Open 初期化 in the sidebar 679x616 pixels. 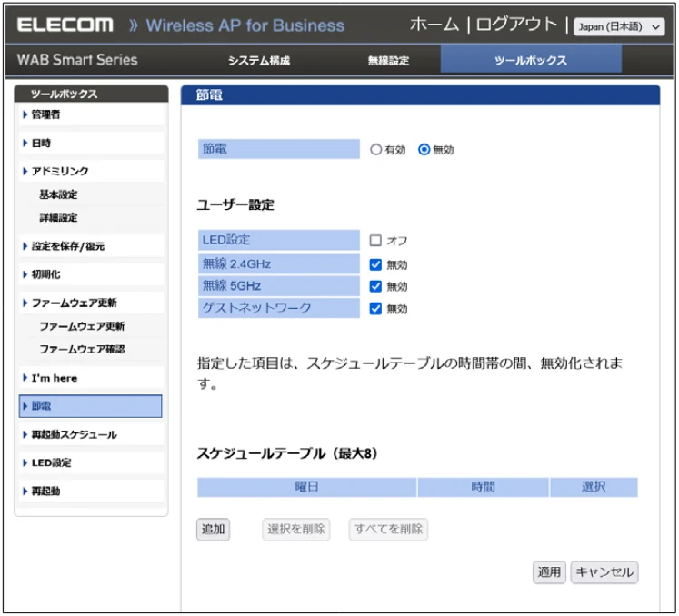(91, 274)
